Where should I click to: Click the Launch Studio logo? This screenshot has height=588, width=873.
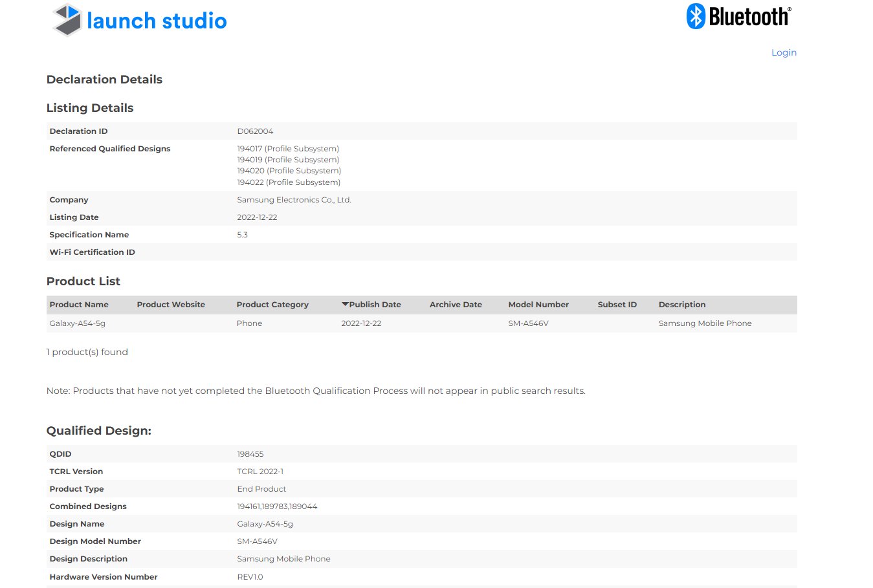click(140, 20)
